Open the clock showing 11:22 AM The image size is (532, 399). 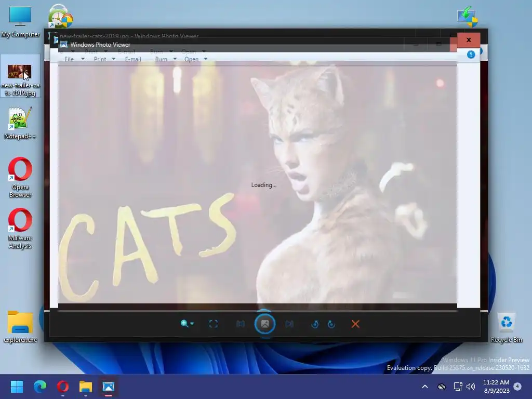coord(496,387)
